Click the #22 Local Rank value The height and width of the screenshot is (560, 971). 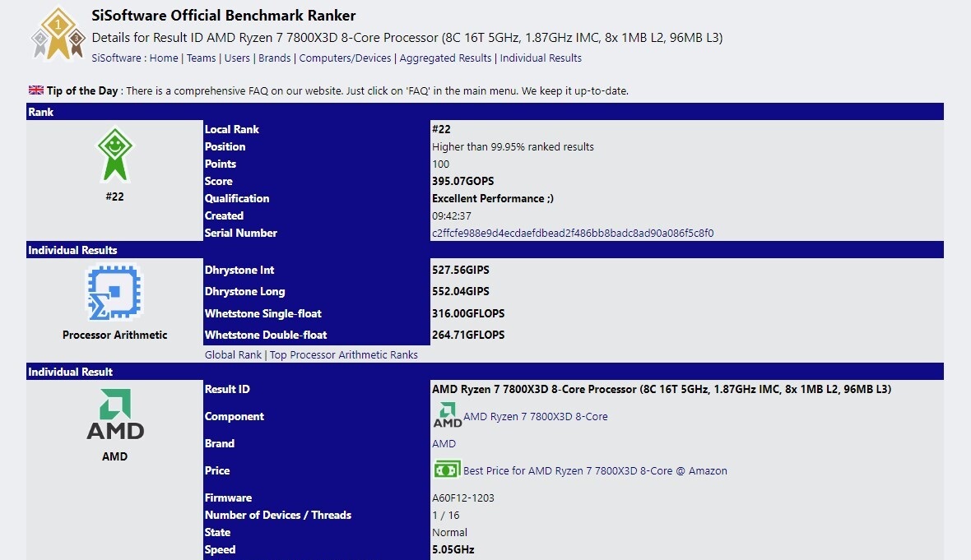click(441, 129)
